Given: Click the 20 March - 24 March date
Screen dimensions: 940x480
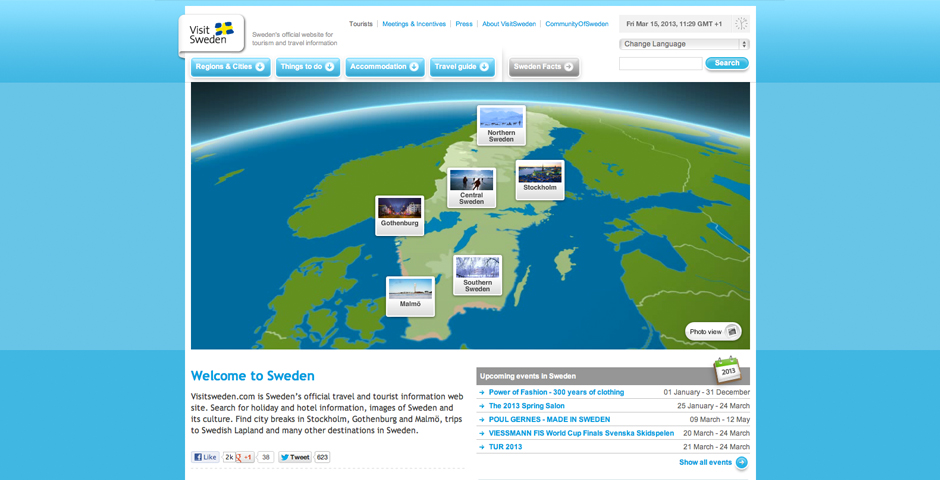Looking at the screenshot, I should click(716, 433).
